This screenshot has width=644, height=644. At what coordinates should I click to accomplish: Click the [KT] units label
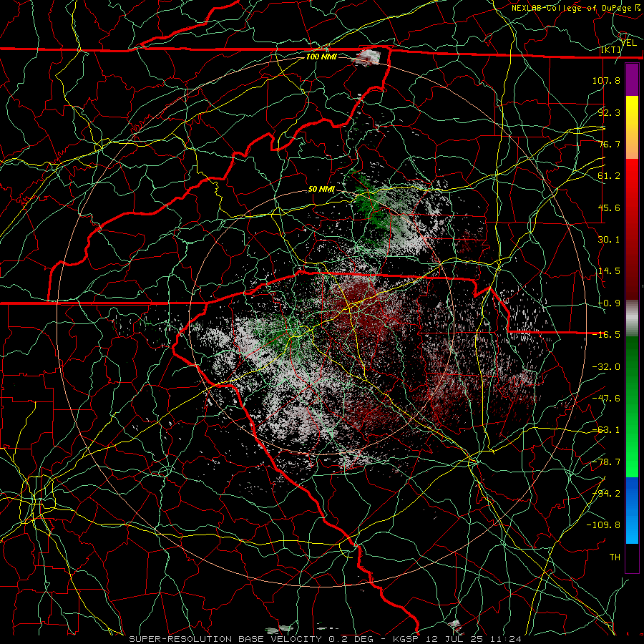[x=611, y=49]
